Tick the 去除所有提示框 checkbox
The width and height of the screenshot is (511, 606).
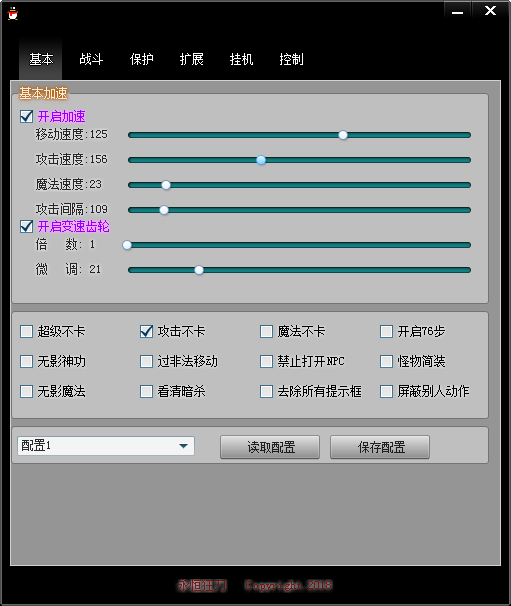click(266, 392)
